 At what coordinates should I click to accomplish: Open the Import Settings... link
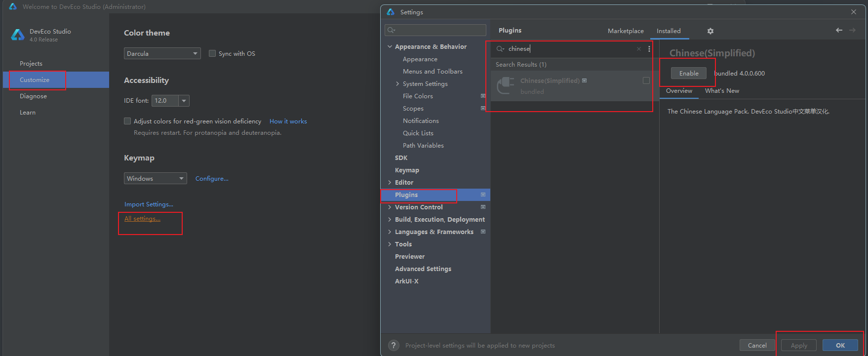(149, 204)
